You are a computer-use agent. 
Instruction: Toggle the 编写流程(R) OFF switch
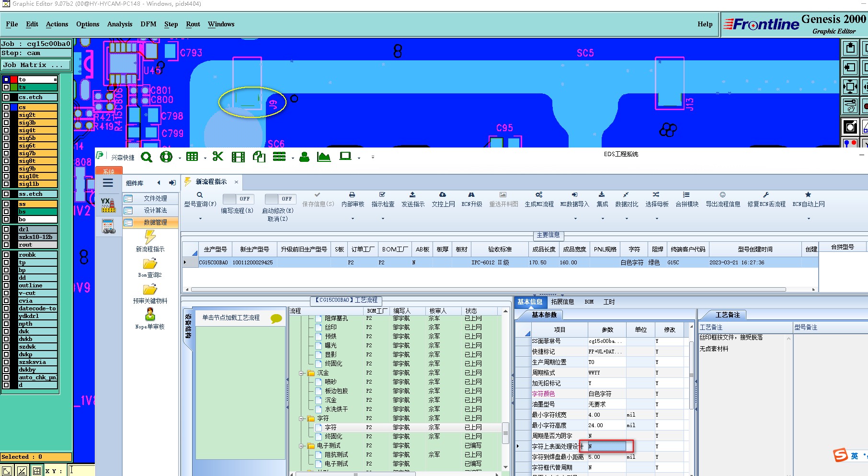239,199
